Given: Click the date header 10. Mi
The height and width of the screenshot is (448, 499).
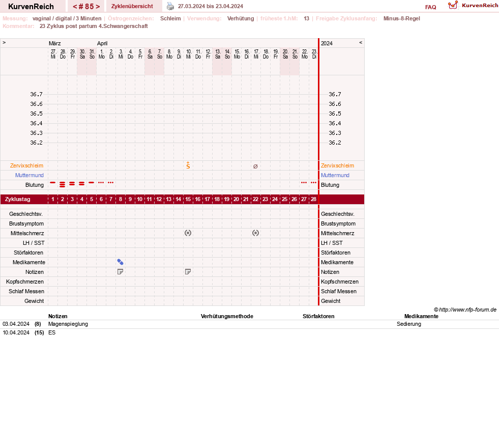Looking at the screenshot, I should 188,54.
